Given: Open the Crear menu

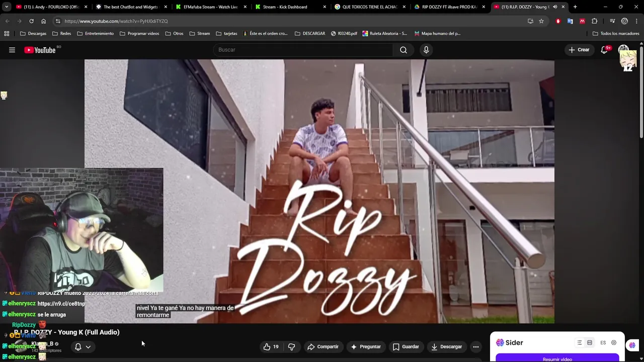Looking at the screenshot, I should click(x=579, y=50).
